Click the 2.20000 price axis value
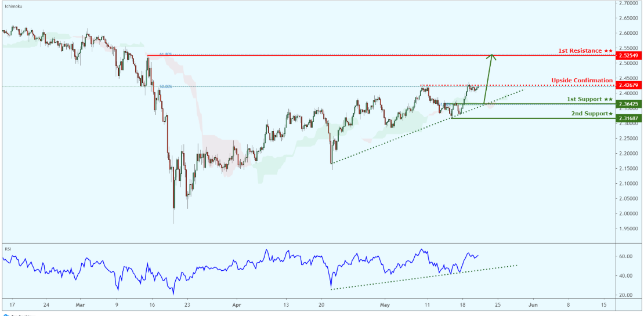Screen dimensions: 644x316 coord(629,154)
